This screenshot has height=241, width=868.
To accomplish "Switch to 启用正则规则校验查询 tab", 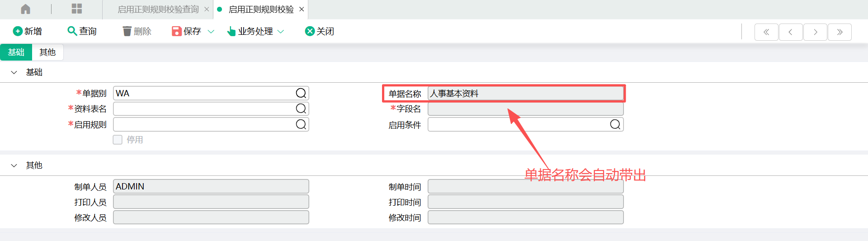I will [x=158, y=9].
